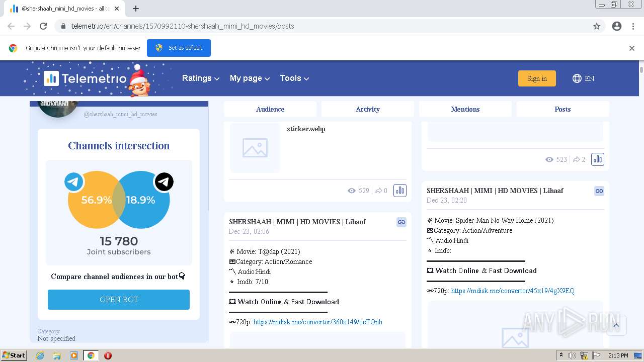
Task: Open statistics icon for 523-views post
Action: click(x=598, y=159)
